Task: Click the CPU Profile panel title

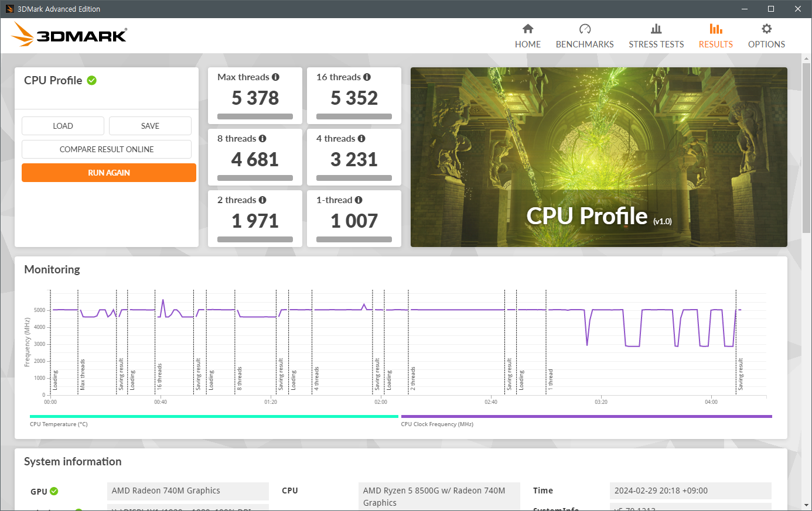Action: point(53,80)
